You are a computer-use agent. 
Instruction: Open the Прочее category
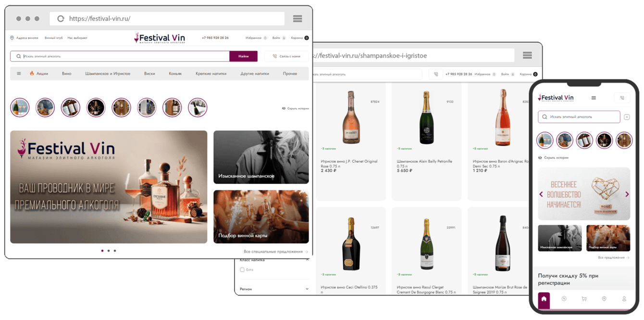pos(290,74)
